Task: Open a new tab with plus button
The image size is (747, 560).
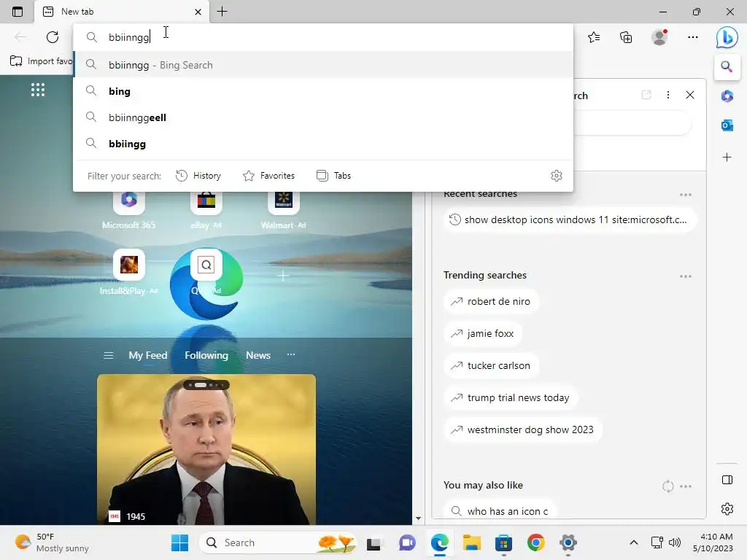Action: point(222,12)
